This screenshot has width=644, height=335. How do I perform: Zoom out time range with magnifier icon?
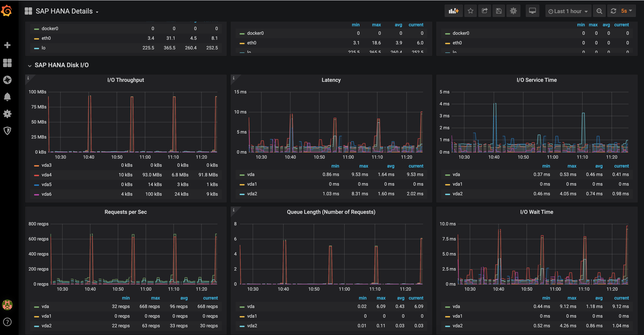click(599, 11)
